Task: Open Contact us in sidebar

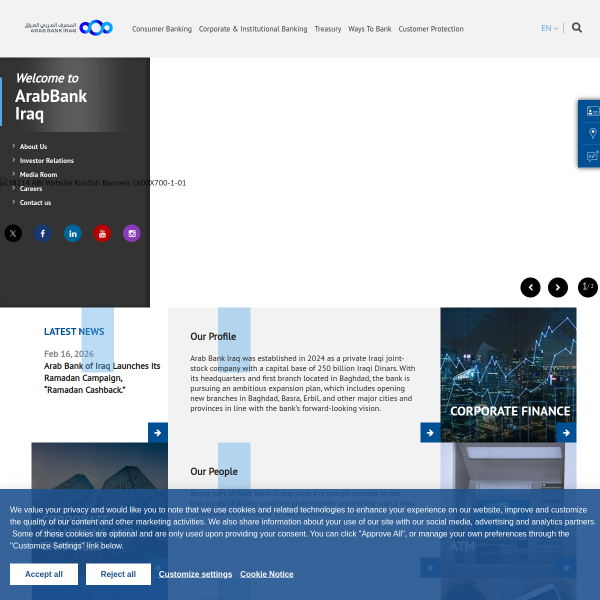Action: tap(35, 202)
